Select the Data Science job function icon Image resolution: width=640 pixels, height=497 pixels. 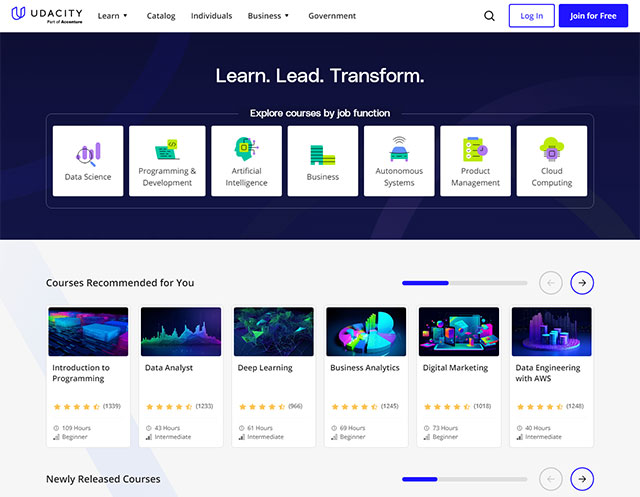(x=88, y=153)
